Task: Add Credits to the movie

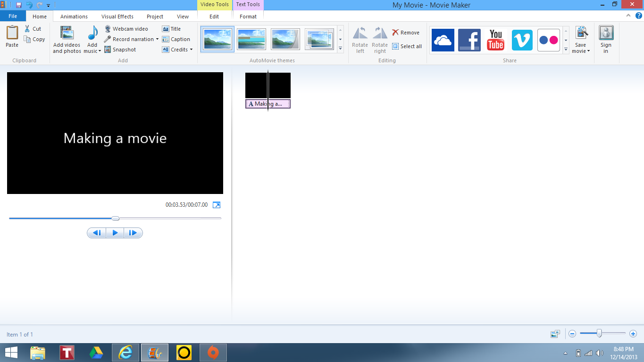Action: pyautogui.click(x=175, y=50)
